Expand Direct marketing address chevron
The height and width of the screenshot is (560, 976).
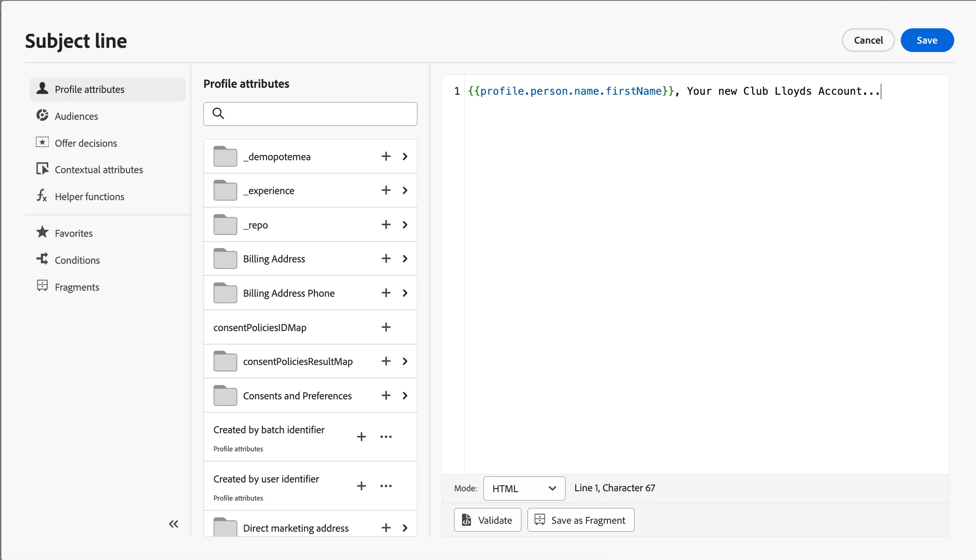405,528
